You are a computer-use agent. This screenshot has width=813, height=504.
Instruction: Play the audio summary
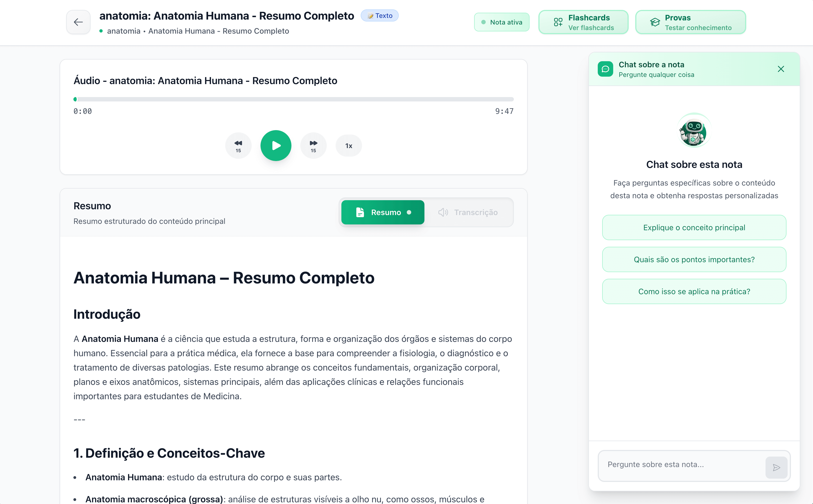276,146
